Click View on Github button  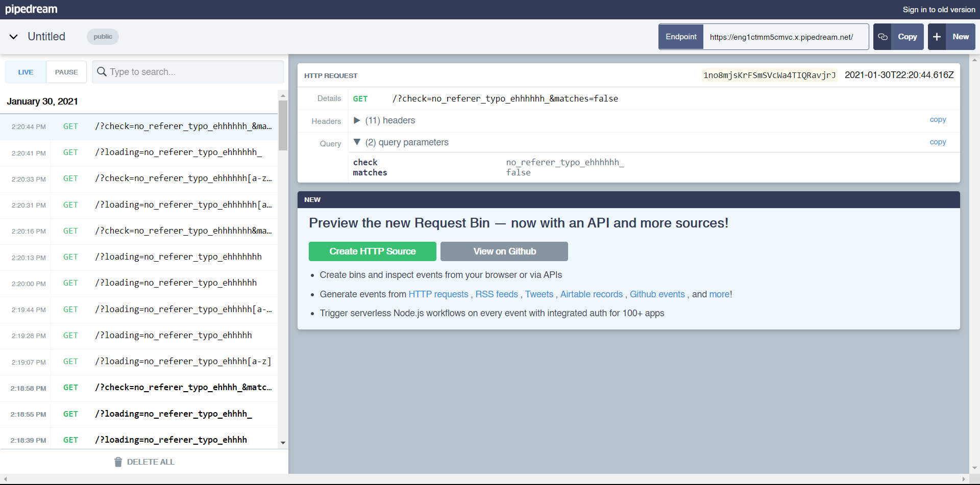click(504, 251)
